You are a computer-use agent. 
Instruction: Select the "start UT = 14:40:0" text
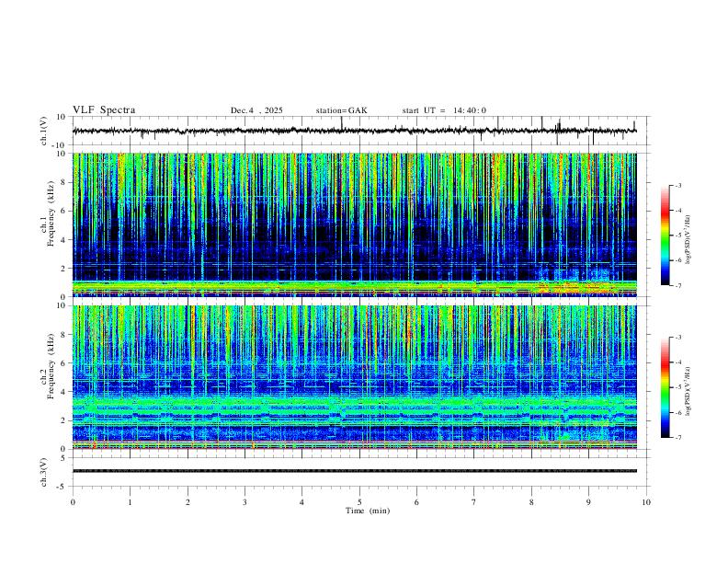pos(444,110)
